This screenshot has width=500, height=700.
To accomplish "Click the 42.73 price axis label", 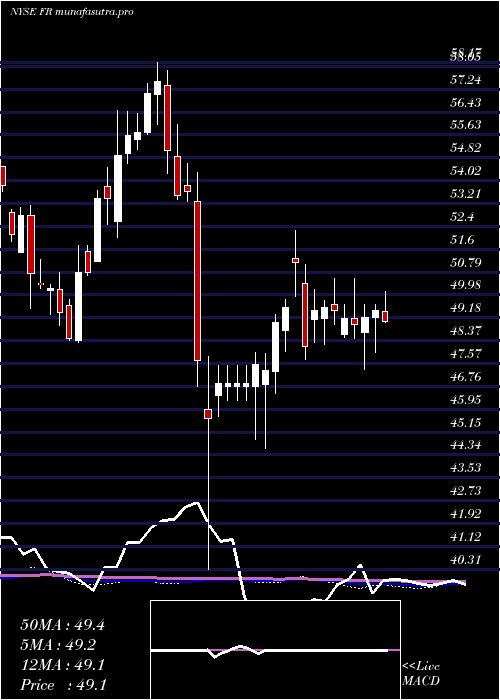I will pos(467,491).
